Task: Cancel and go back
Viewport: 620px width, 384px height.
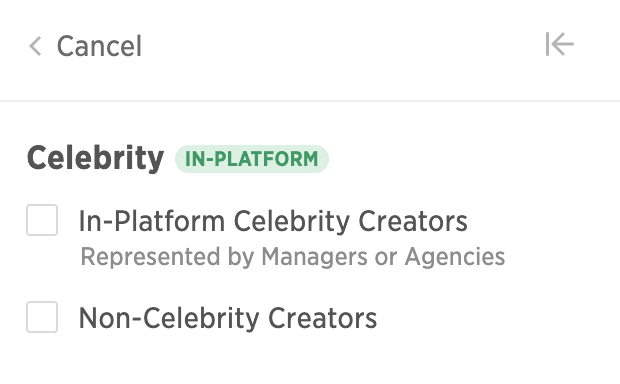Action: click(85, 46)
